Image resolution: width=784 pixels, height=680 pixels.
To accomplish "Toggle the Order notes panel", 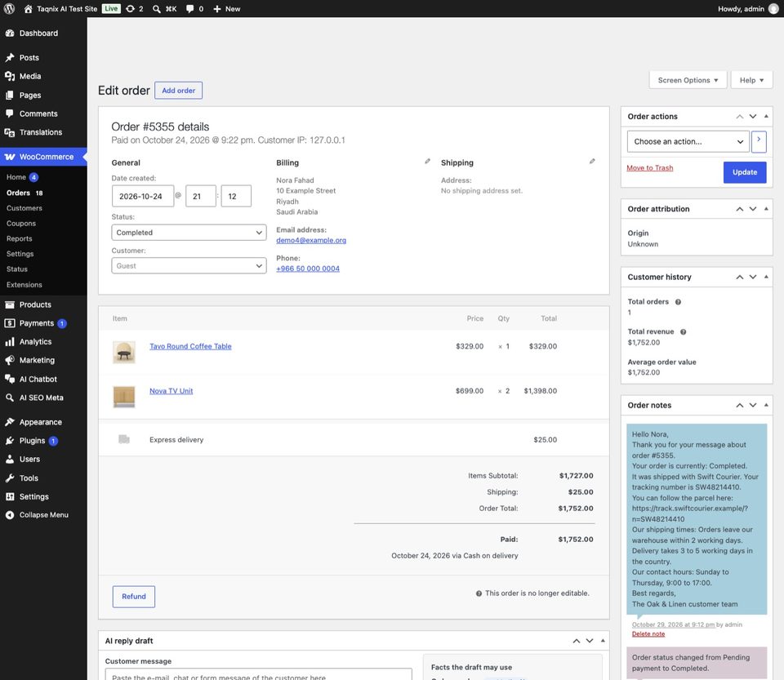I will (766, 405).
